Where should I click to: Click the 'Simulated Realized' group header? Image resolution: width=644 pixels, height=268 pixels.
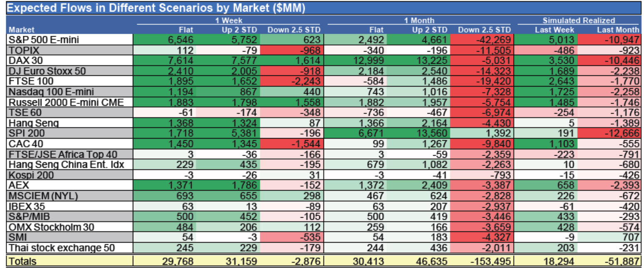pyautogui.click(x=579, y=20)
